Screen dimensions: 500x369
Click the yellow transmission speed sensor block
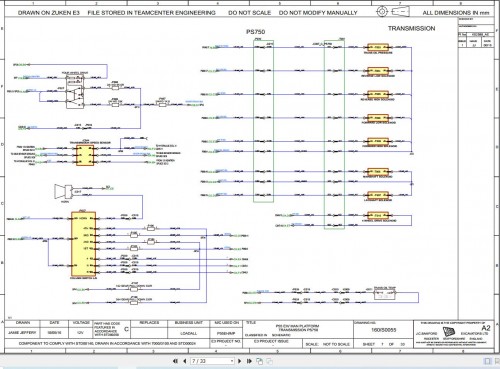(x=85, y=155)
